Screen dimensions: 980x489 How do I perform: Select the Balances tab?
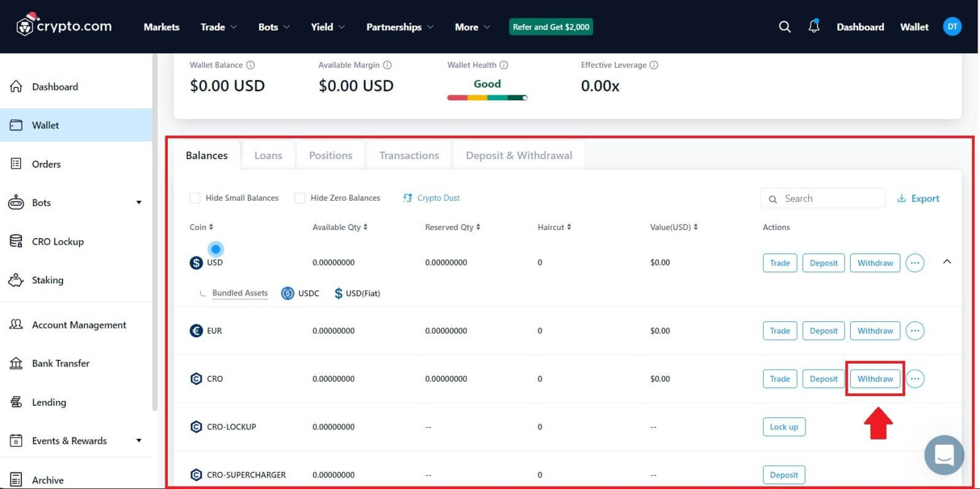206,155
